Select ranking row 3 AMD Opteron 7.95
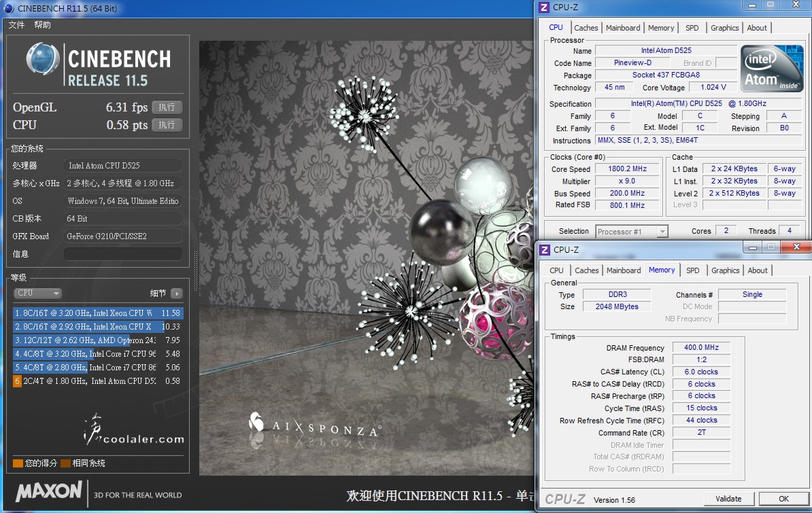812x513 pixels. tap(98, 340)
